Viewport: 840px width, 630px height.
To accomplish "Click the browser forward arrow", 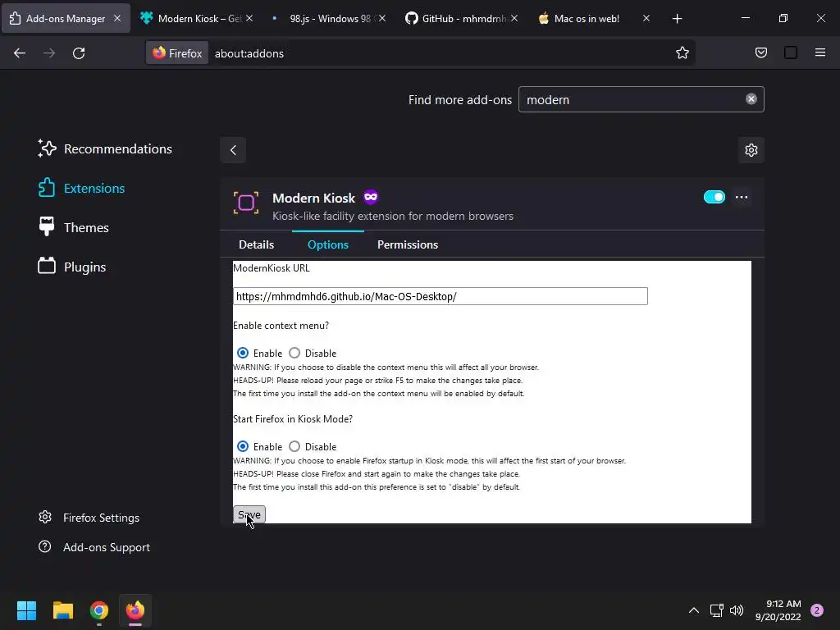I will click(x=49, y=53).
